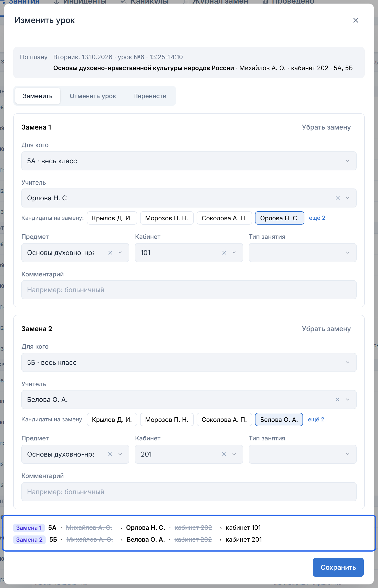
Task: Clear cabinet 101 value
Action: (x=224, y=253)
